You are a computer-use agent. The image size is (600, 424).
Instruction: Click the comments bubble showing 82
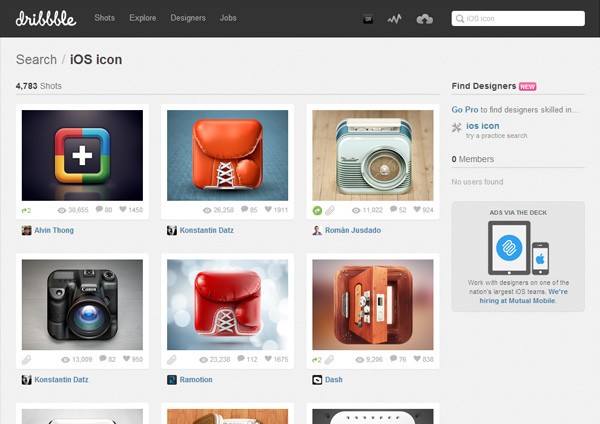point(103,359)
